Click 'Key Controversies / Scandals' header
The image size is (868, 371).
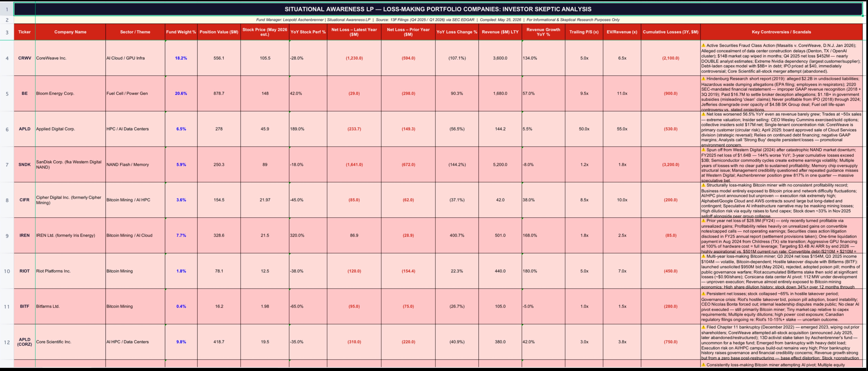click(781, 32)
